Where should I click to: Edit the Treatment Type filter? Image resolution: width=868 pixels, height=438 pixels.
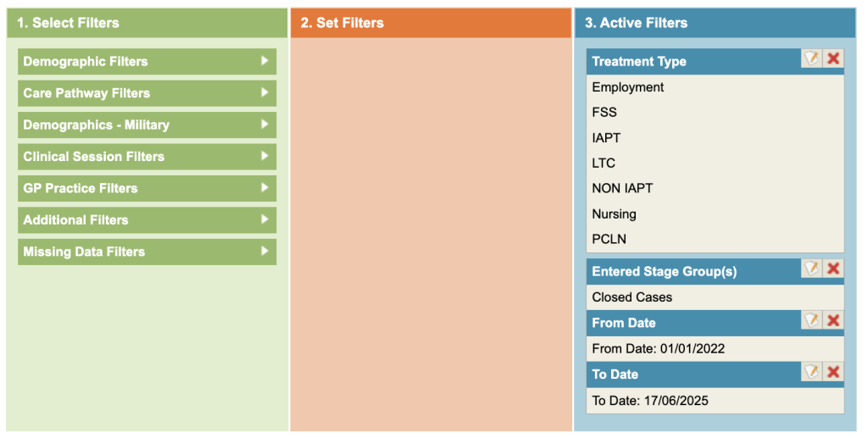click(812, 58)
